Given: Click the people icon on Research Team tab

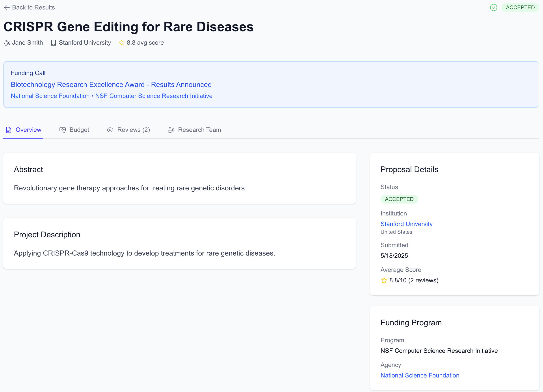Looking at the screenshot, I should (171, 130).
